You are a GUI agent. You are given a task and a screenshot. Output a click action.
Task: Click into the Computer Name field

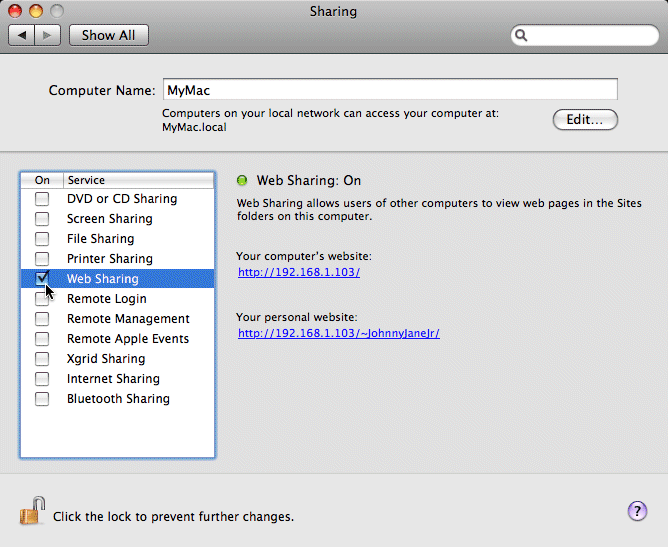click(389, 90)
